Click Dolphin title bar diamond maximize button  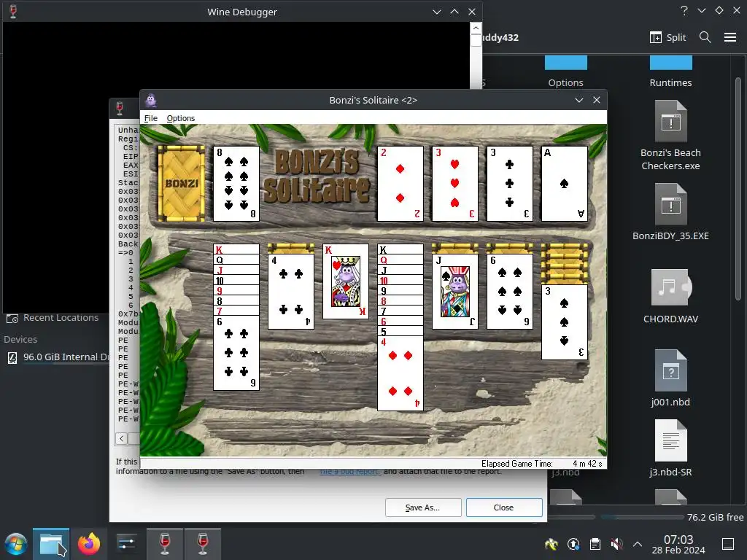pyautogui.click(x=719, y=10)
